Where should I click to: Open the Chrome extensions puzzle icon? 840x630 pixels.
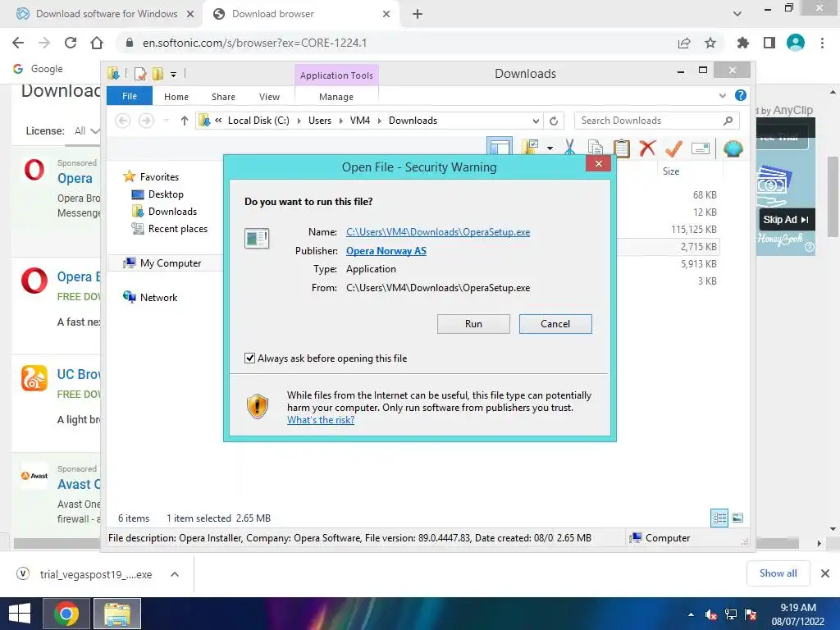pos(742,43)
